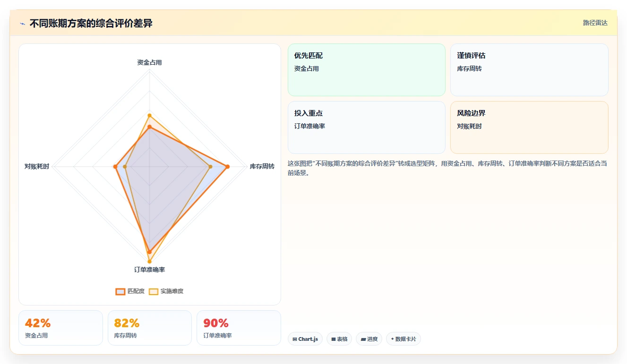Image resolution: width=627 pixels, height=364 pixels.
Task: Click the yellow 实施难度 legend swatch
Action: (x=154, y=291)
